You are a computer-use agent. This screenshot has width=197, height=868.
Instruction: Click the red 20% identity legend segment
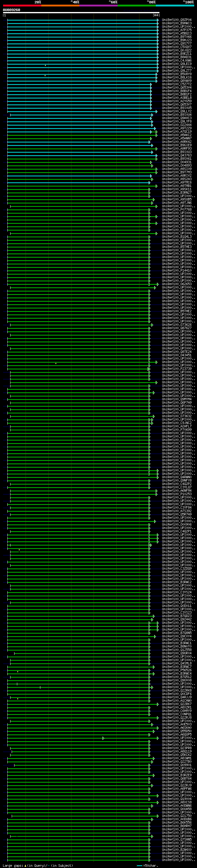point(22,6)
